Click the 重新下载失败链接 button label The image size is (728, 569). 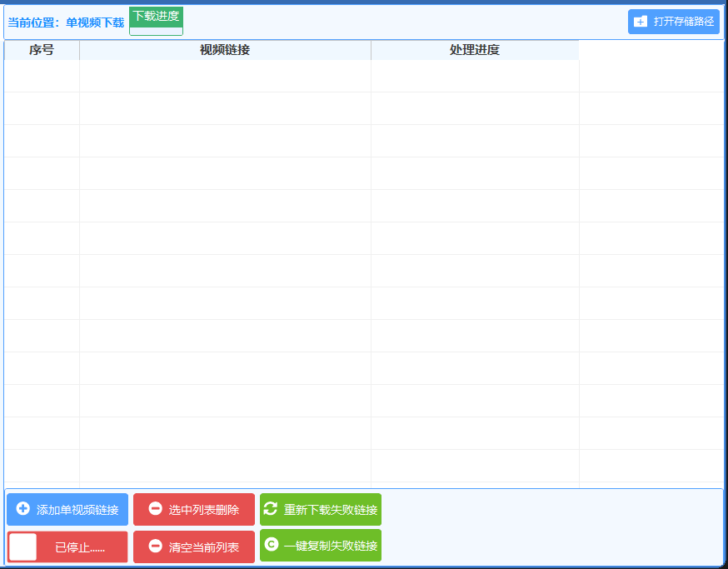(331, 510)
